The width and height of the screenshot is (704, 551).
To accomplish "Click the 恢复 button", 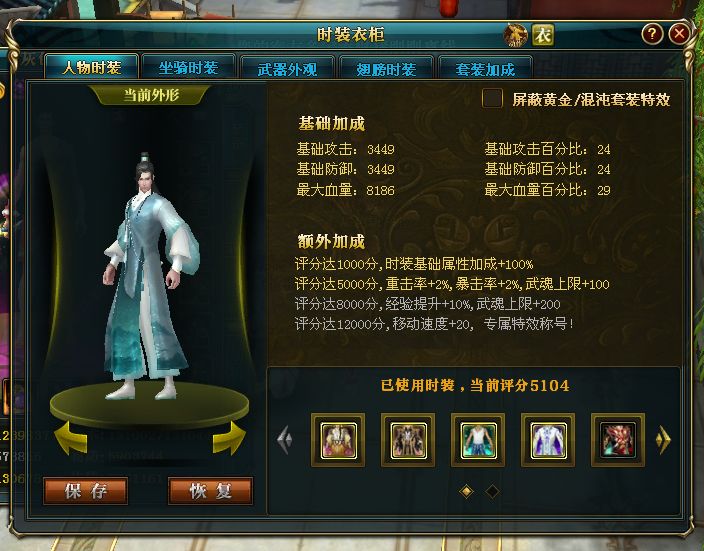I will (211, 491).
